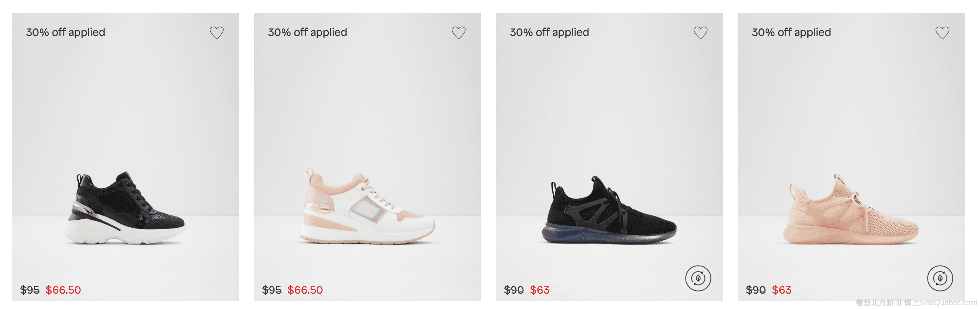Click crossed-out $95 price on black wedge sneaker
980x309 pixels.
coord(30,290)
